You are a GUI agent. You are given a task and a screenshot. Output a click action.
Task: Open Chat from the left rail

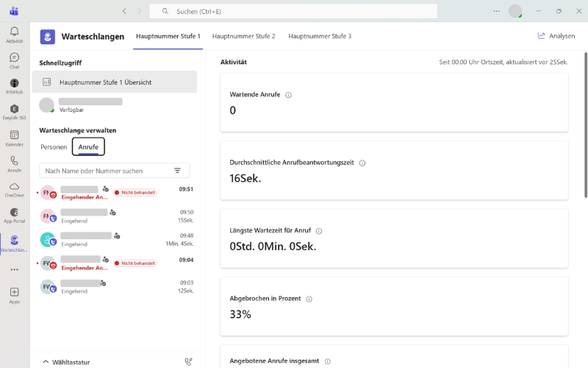coord(14,61)
